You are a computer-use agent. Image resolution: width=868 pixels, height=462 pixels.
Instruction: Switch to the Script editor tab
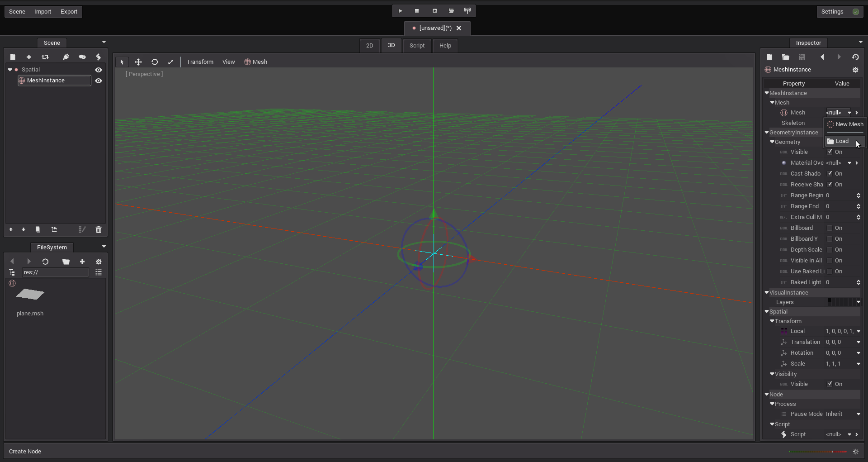pyautogui.click(x=417, y=46)
